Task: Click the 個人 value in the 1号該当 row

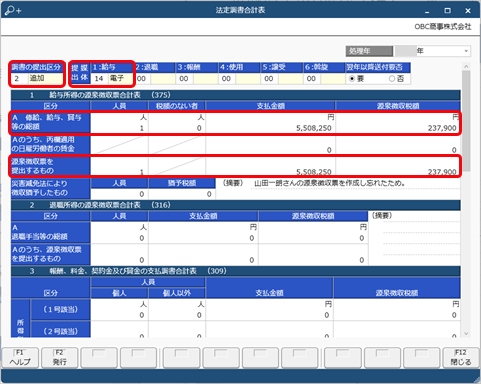Action: (x=142, y=315)
